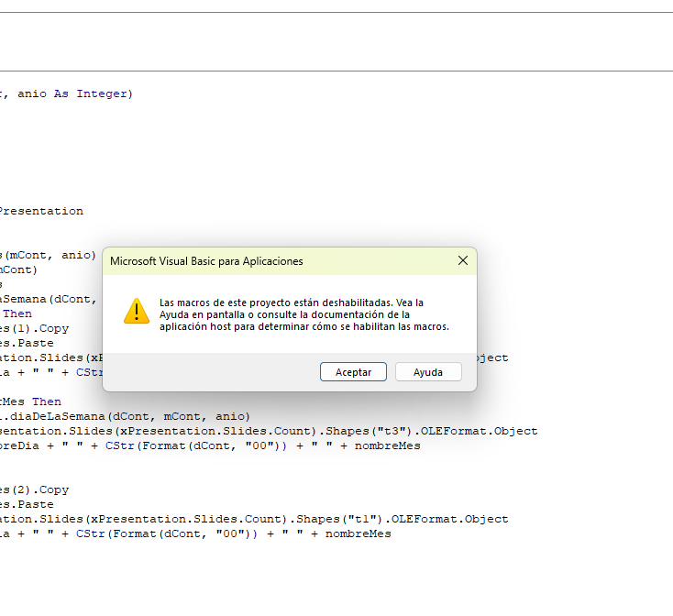Image resolution: width=673 pixels, height=616 pixels.
Task: Close the Visual Basic warning dialog
Action: click(463, 260)
